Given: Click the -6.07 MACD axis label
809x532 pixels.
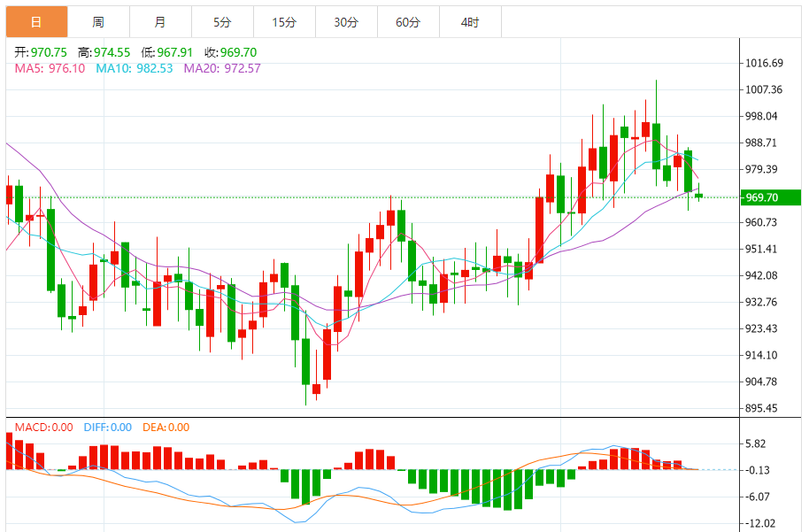Looking at the screenshot, I should coord(758,497).
